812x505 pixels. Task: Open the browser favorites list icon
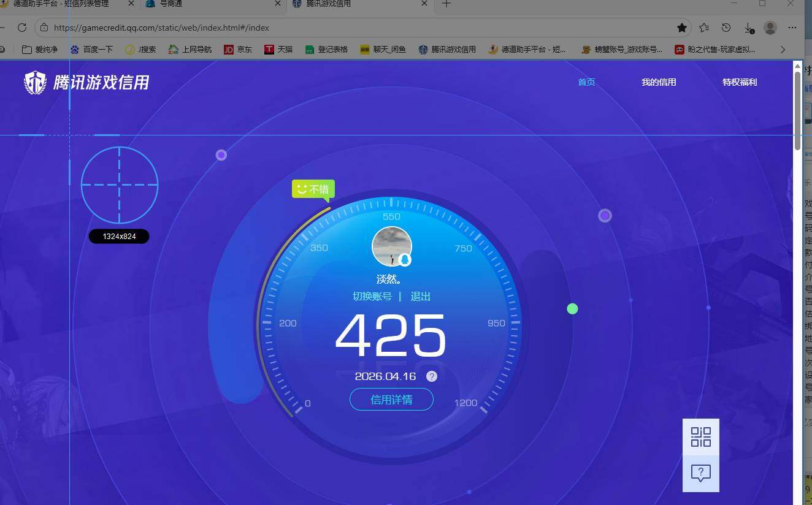tap(704, 28)
